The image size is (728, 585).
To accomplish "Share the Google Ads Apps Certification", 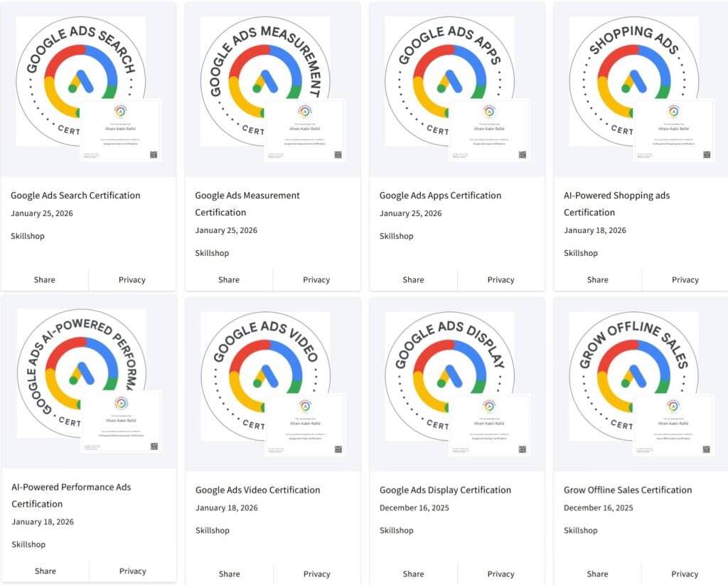I will pyautogui.click(x=413, y=279).
